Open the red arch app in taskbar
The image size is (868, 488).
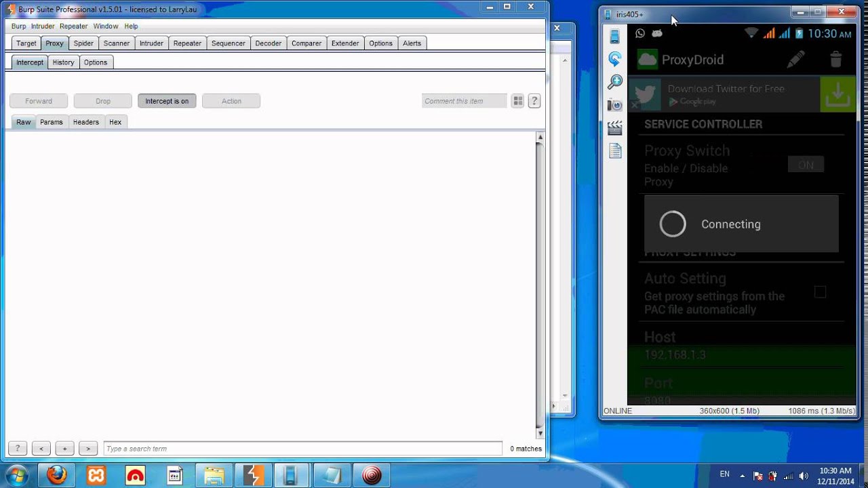(x=135, y=476)
